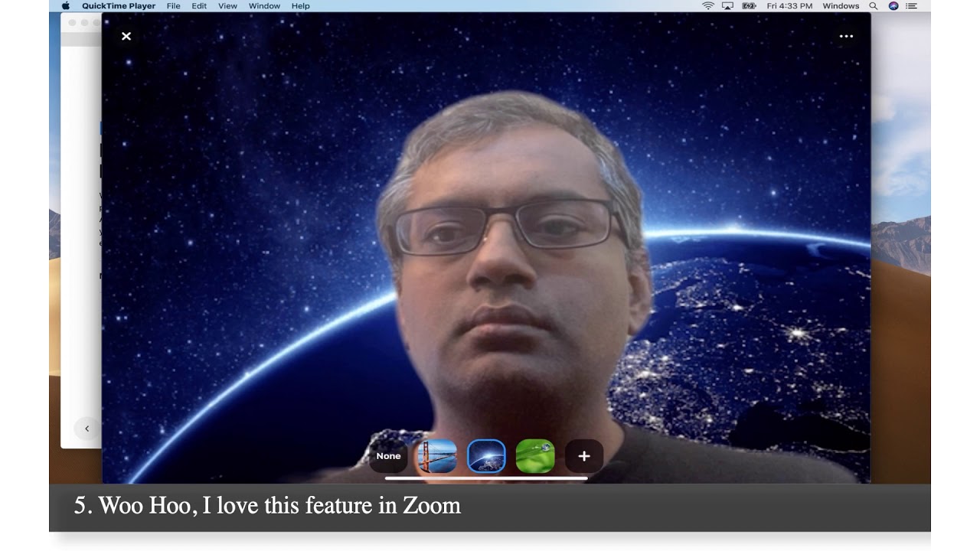Open the Help menu
The image size is (980, 551).
coord(301,6)
